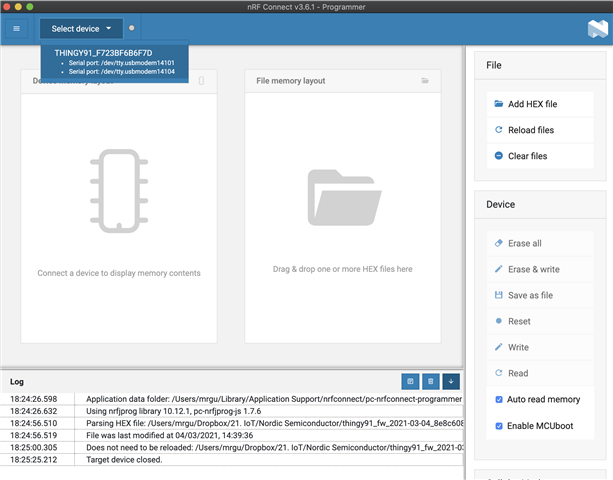Click the chip icon in Device memory layout header
Viewport: 613px width, 480px height.
pyautogui.click(x=201, y=81)
